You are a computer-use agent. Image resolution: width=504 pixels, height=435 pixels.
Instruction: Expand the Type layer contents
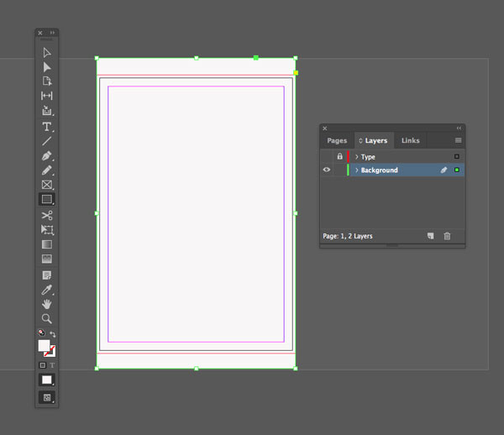356,157
